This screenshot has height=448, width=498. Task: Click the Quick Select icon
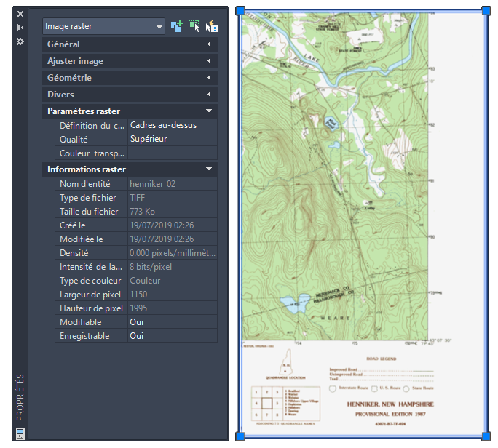pos(212,26)
